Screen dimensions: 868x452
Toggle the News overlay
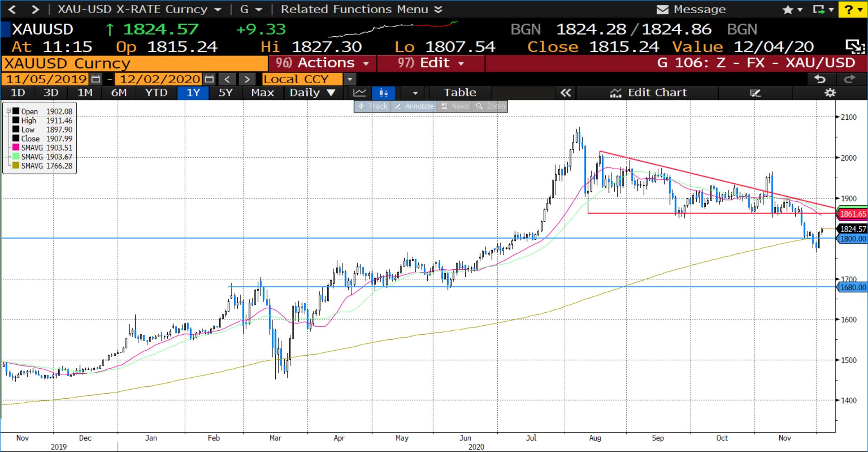455,106
